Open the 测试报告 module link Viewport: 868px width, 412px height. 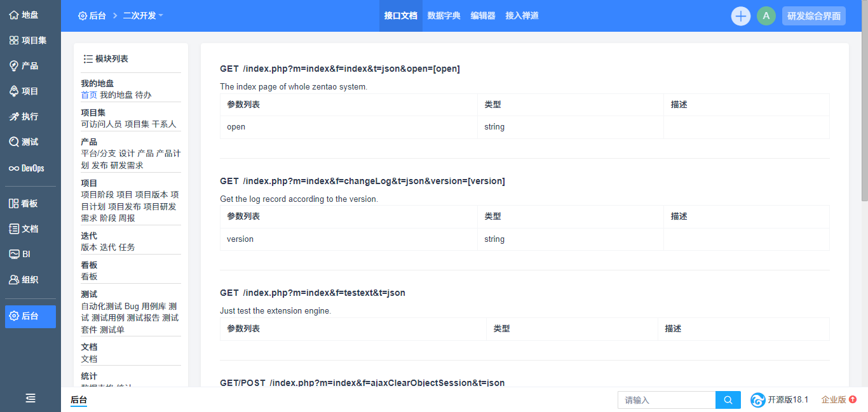(143, 318)
